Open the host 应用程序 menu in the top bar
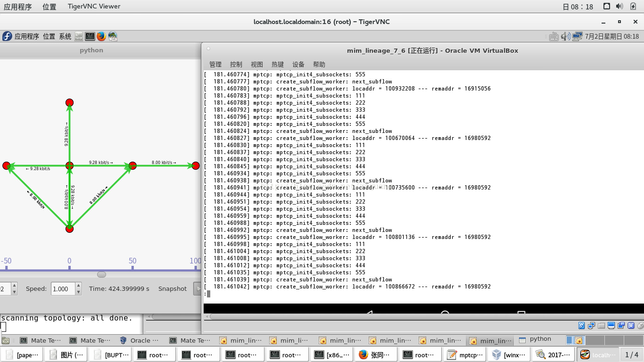This screenshot has width=644, height=362. (18, 7)
